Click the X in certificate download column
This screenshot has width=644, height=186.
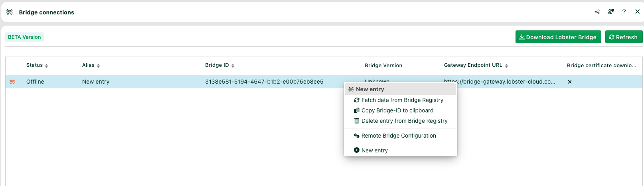tap(570, 82)
